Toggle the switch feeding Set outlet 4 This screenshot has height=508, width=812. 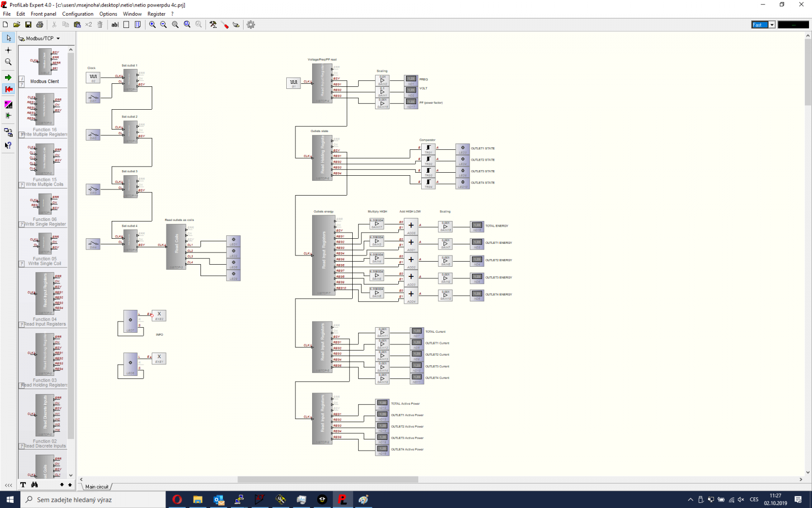93,244
